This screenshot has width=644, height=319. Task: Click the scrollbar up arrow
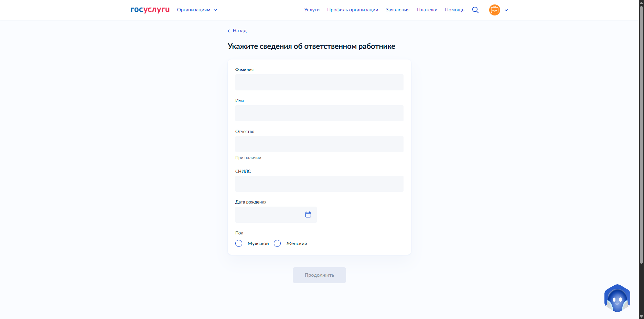(x=641, y=2)
